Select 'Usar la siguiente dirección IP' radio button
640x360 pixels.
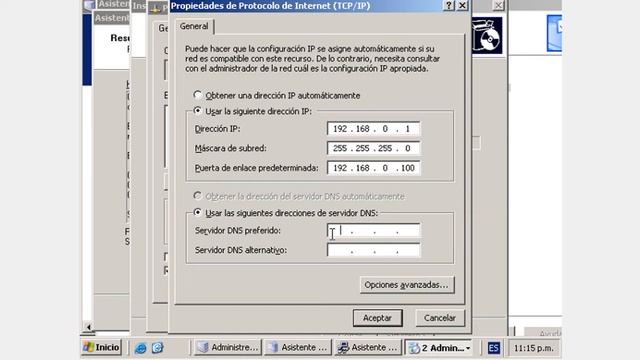pyautogui.click(x=198, y=111)
